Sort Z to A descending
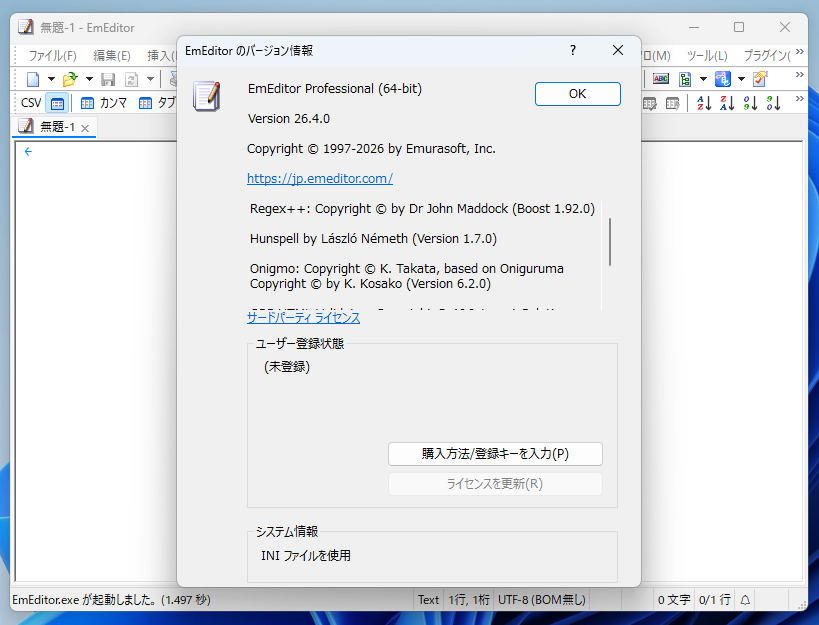The height and width of the screenshot is (625, 819). point(727,103)
